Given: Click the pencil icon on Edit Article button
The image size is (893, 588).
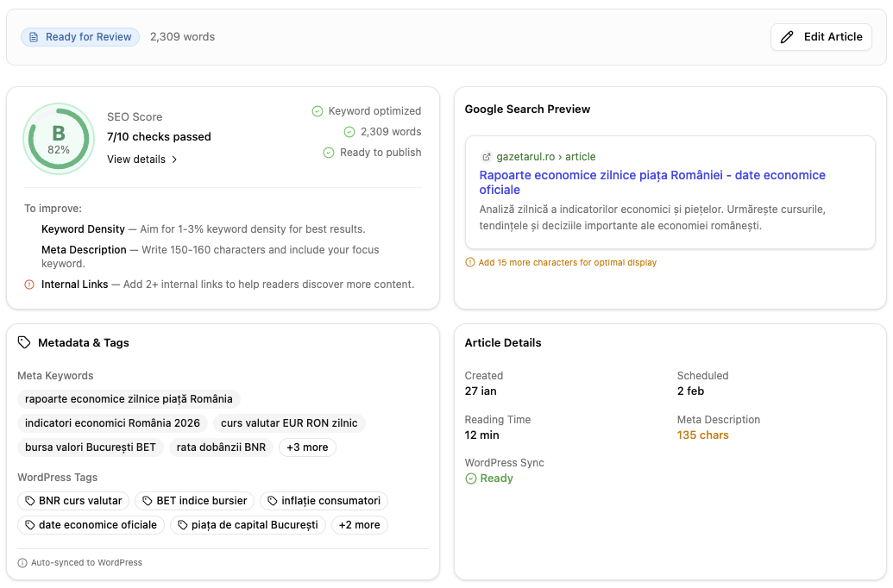Looking at the screenshot, I should tap(786, 36).
